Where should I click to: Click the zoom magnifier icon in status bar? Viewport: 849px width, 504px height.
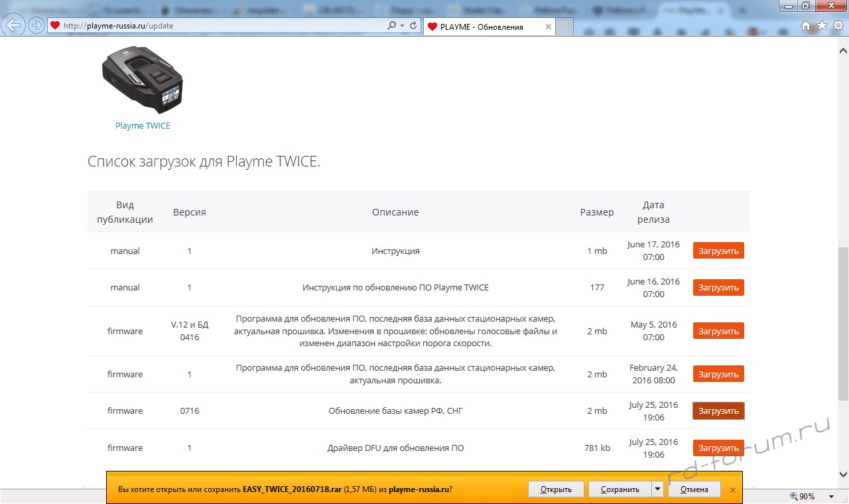point(795,496)
